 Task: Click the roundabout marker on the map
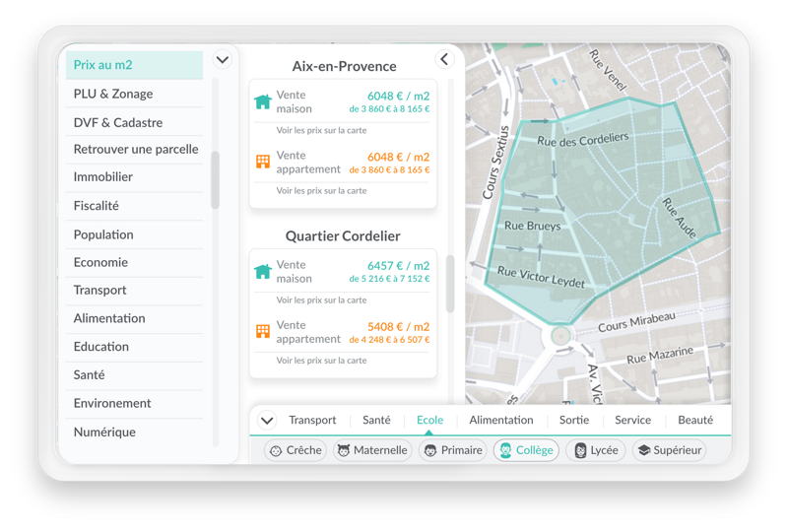(560, 336)
